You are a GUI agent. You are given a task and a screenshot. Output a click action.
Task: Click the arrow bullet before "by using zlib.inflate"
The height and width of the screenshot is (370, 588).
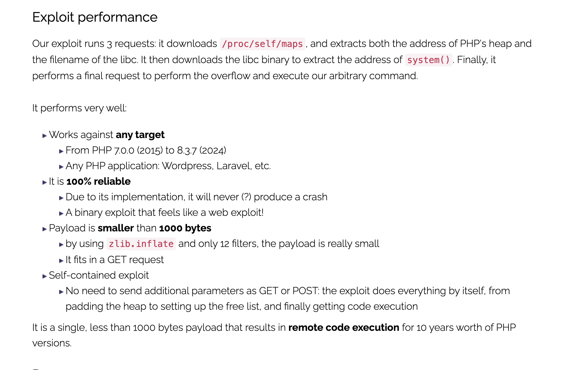(61, 244)
